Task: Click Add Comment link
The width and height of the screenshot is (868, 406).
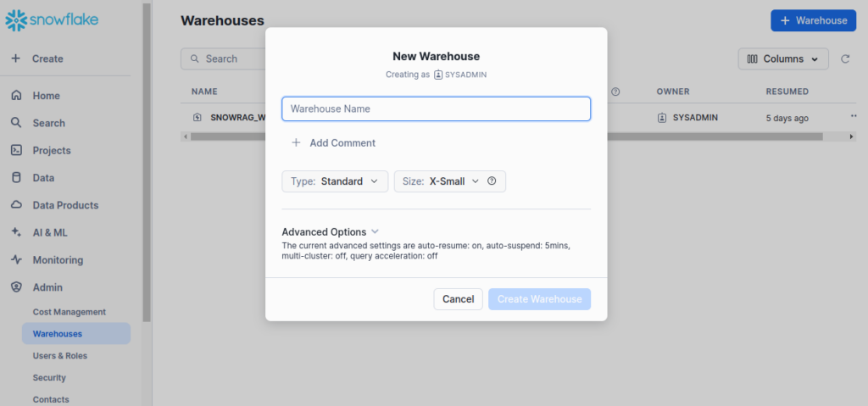Action: (334, 143)
